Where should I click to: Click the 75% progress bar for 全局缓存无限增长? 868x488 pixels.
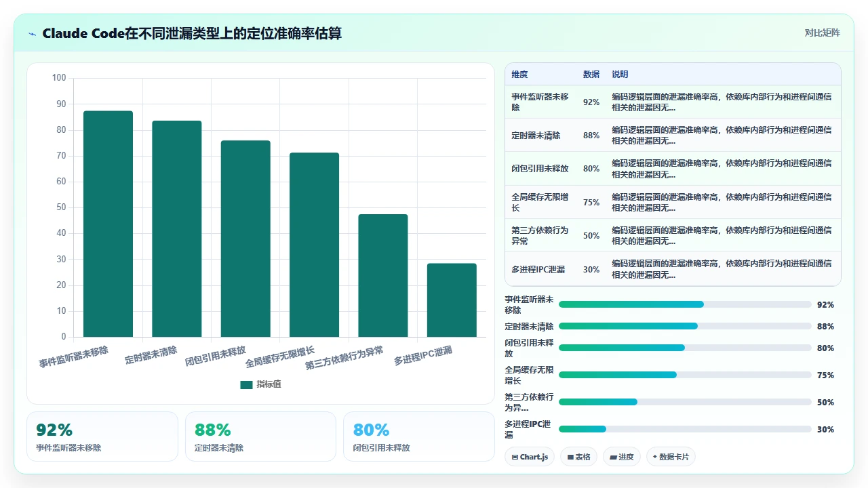coord(685,375)
